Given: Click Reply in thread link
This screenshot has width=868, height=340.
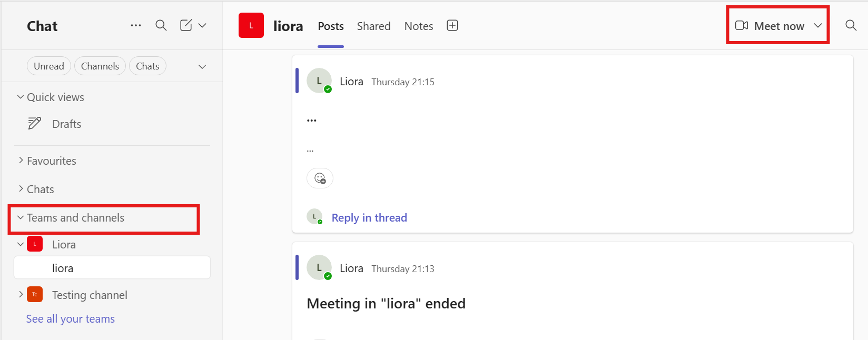Looking at the screenshot, I should click(369, 218).
